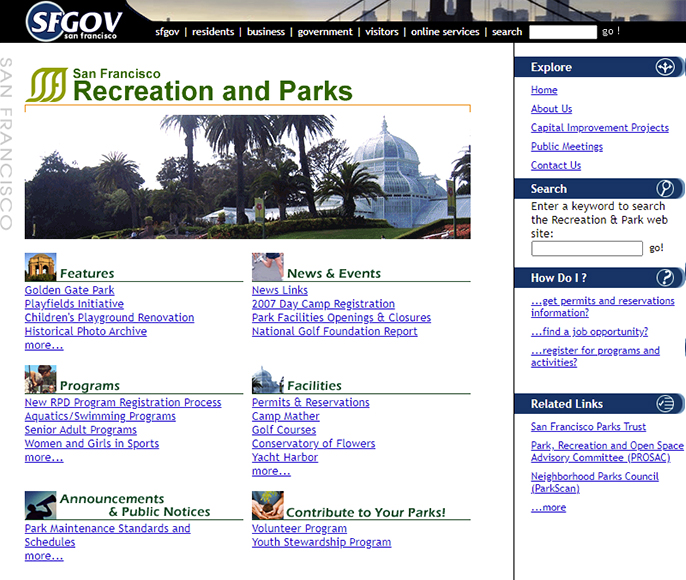686x580 pixels.
Task: Open the business menu in top bar
Action: [266, 32]
